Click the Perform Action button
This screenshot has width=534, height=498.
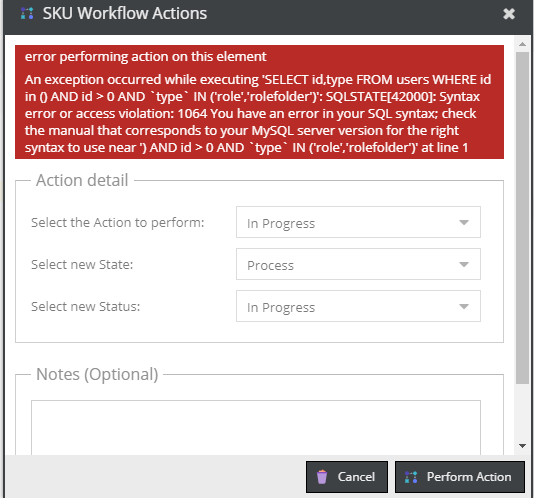point(460,477)
